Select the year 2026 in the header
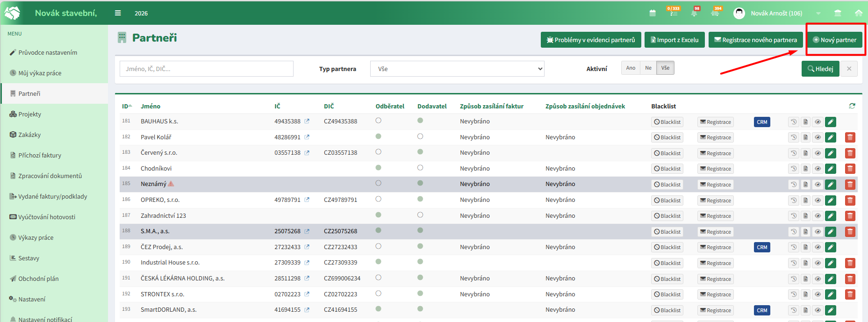This screenshot has width=868, height=322. (x=141, y=13)
